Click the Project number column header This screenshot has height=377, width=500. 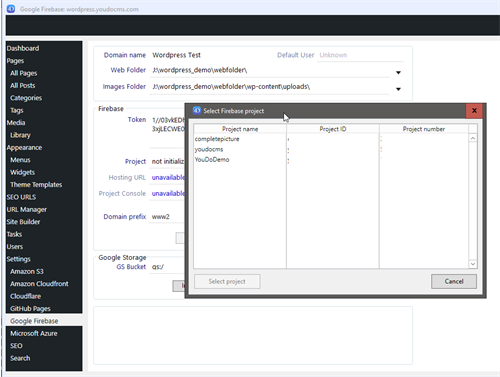[x=424, y=129]
